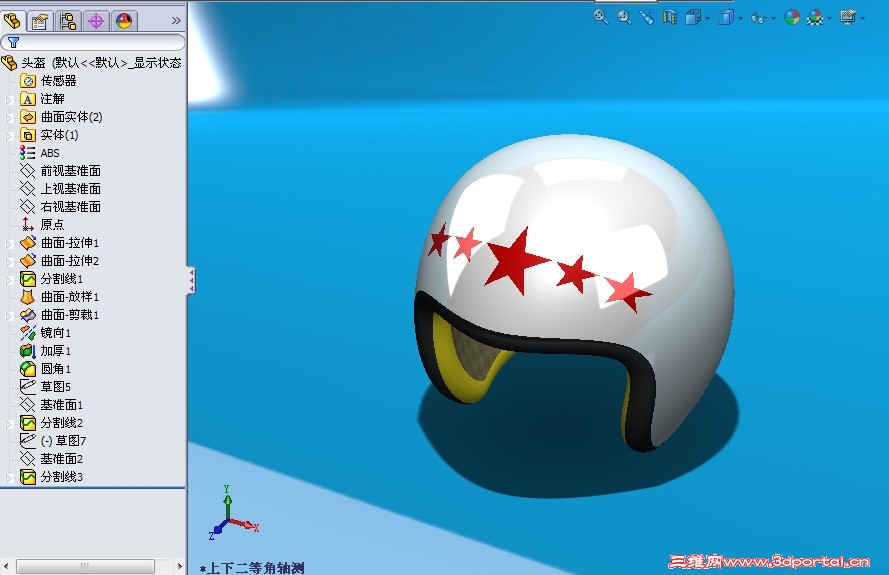
Task: Select the 草图5 sketch
Action: click(45, 387)
